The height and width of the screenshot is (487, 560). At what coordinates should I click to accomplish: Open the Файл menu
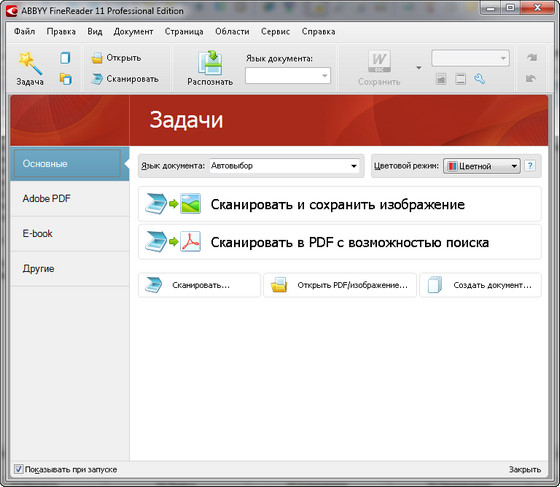tap(25, 31)
